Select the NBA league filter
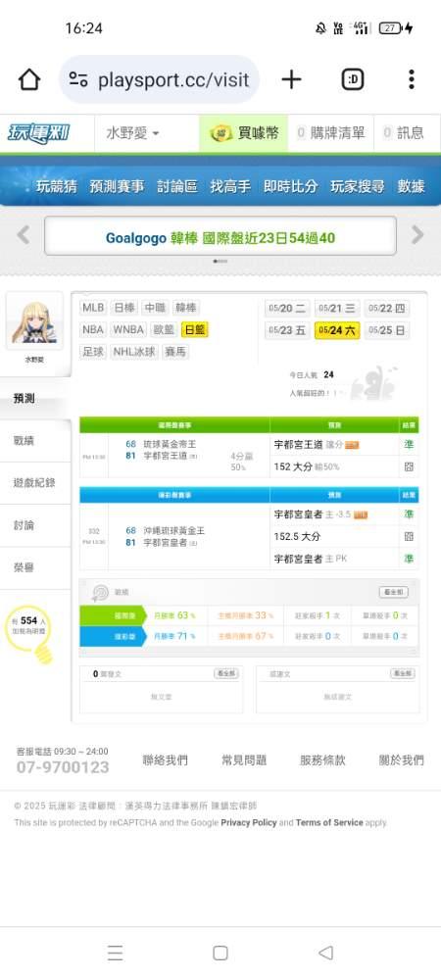Image resolution: width=441 pixels, height=980 pixels. pos(93,329)
